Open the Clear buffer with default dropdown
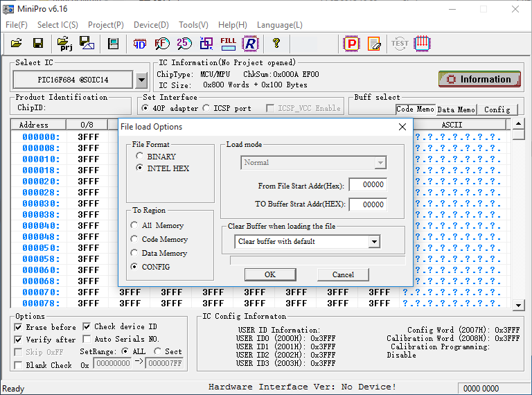 [x=374, y=242]
